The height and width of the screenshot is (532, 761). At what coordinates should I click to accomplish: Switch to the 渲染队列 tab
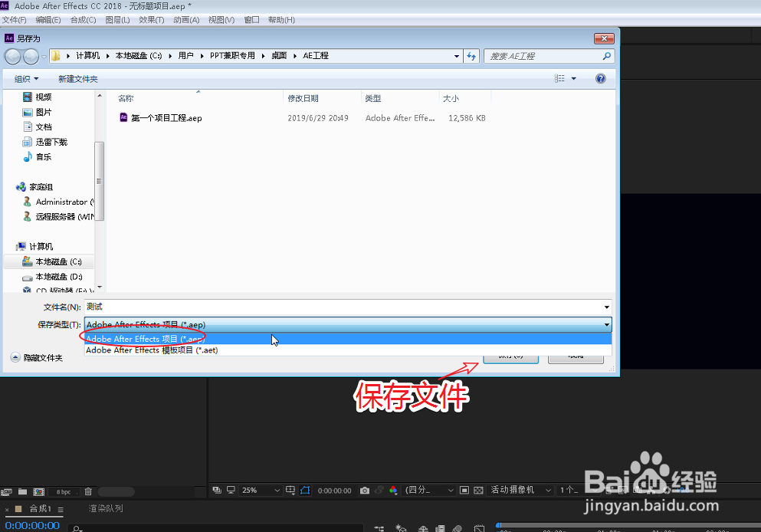click(106, 509)
